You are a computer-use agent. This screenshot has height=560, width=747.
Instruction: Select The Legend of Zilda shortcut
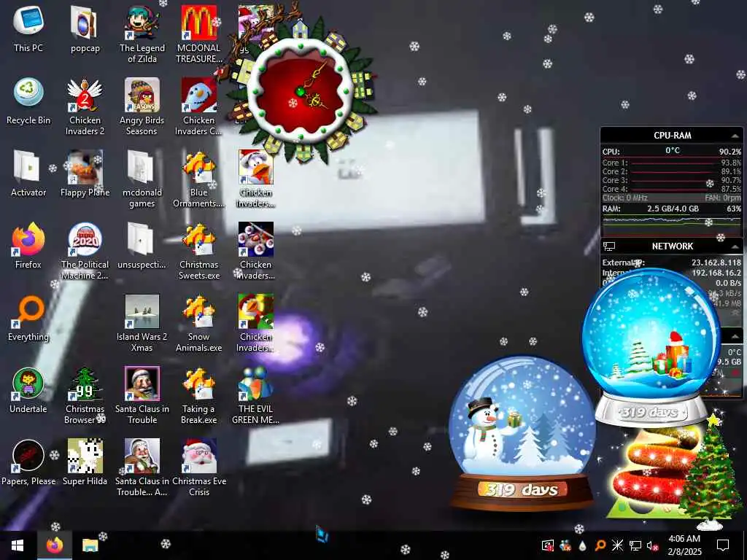(x=142, y=34)
